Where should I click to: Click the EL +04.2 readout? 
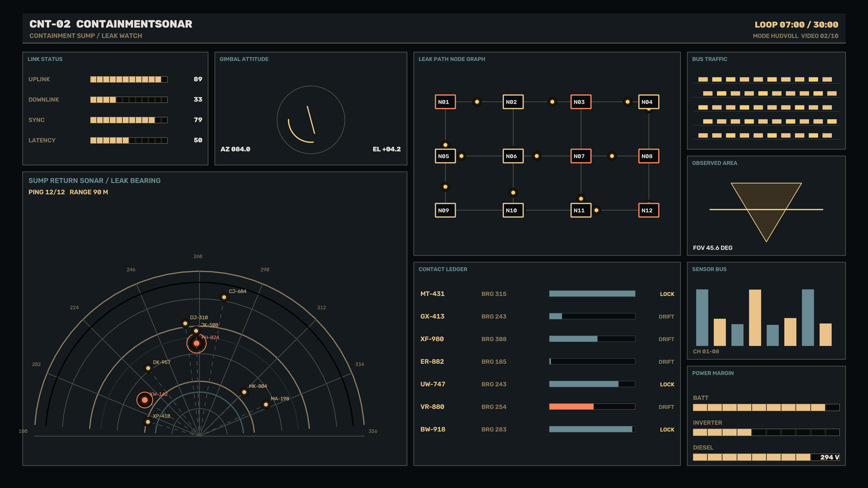click(387, 149)
